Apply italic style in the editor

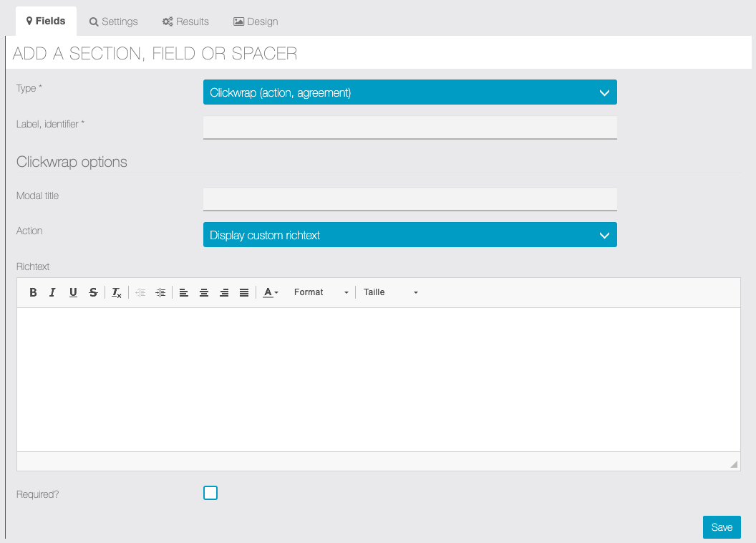tap(53, 292)
